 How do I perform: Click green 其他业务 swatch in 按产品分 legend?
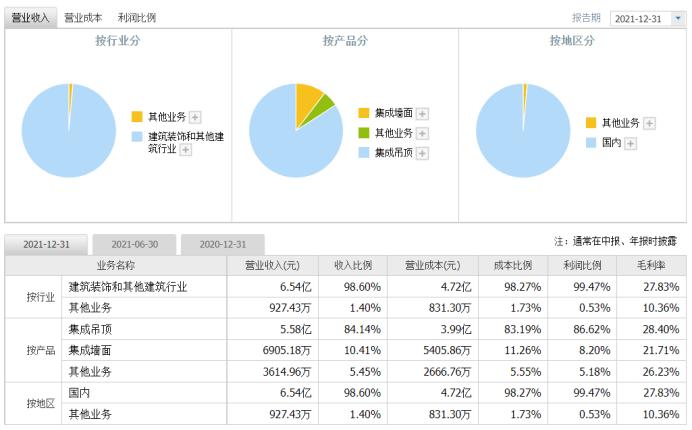[364, 133]
